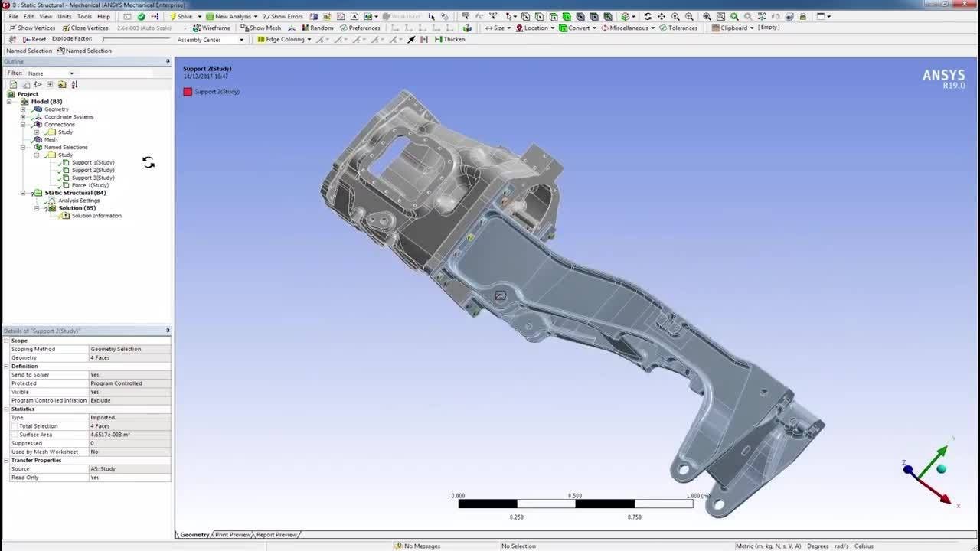980x551 pixels.
Task: Click the Reset explode button
Action: [x=34, y=39]
